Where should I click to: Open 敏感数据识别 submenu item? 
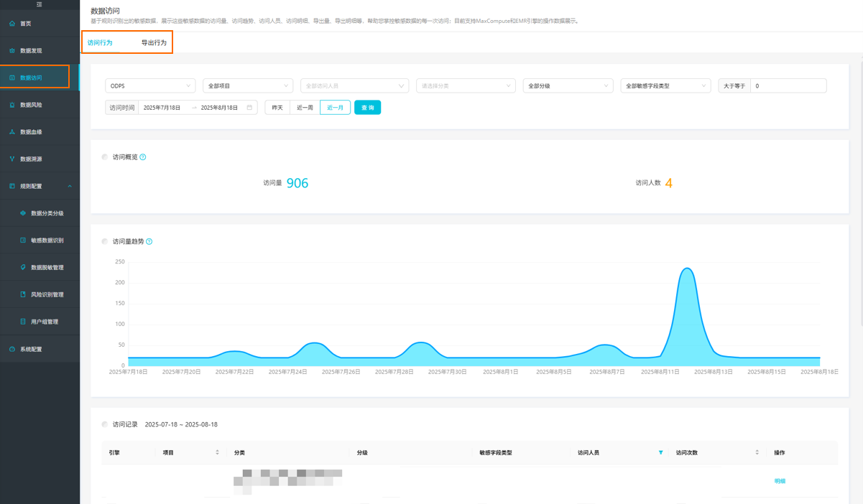40,241
